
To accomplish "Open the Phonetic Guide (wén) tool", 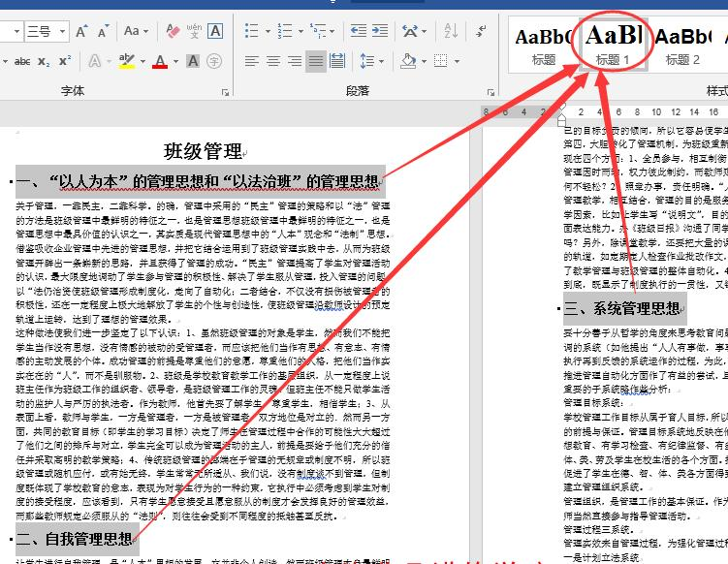I will [194, 31].
